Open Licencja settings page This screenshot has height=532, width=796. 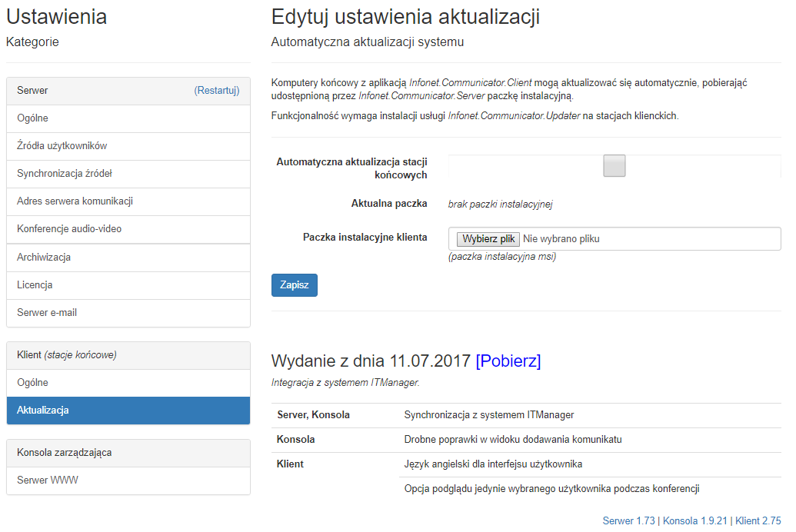point(35,285)
